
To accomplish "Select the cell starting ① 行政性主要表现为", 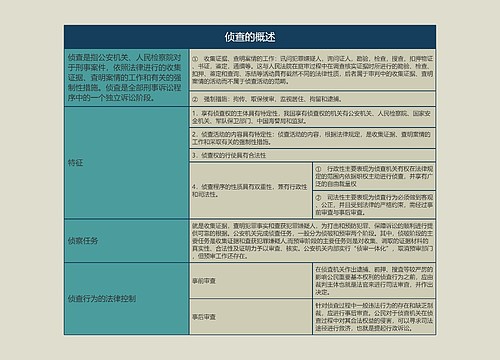I will (374, 176).
